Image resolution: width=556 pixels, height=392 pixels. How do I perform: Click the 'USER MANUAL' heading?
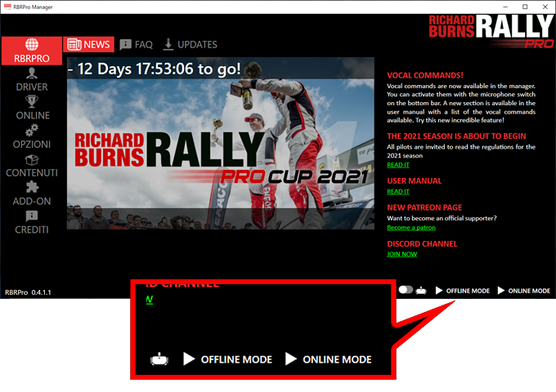[415, 181]
